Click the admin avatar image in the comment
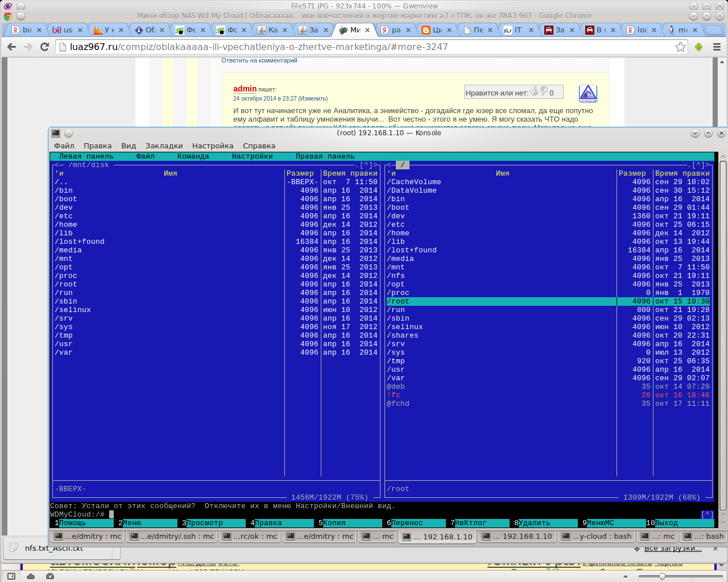The width and height of the screenshot is (728, 582). [588, 93]
